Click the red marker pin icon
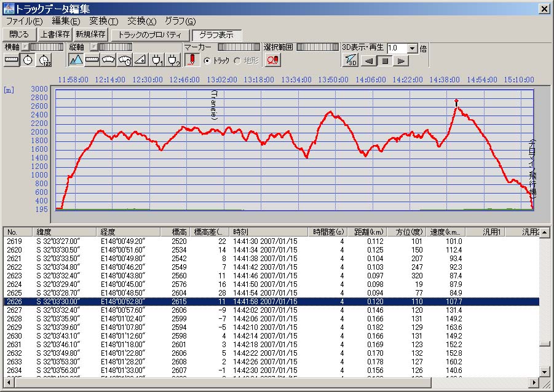 [192, 60]
